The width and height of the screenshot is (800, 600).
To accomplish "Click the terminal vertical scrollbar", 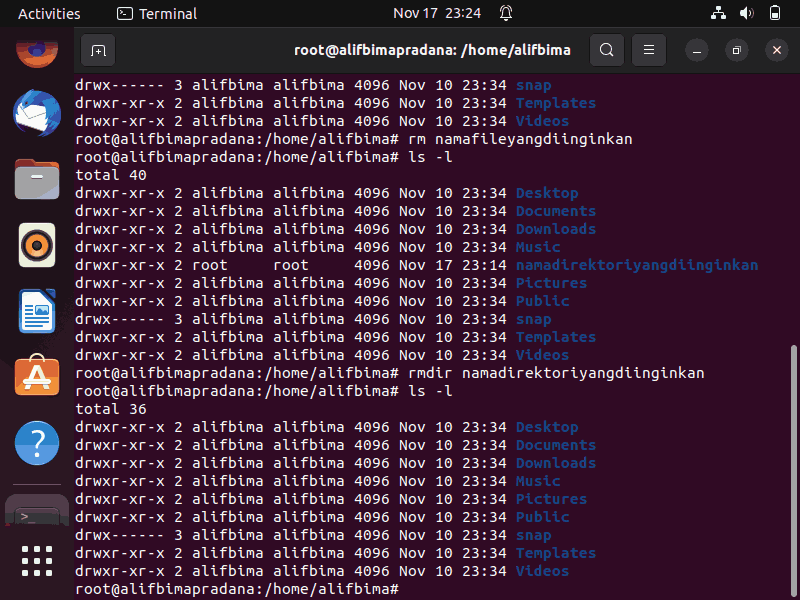I will click(793, 469).
